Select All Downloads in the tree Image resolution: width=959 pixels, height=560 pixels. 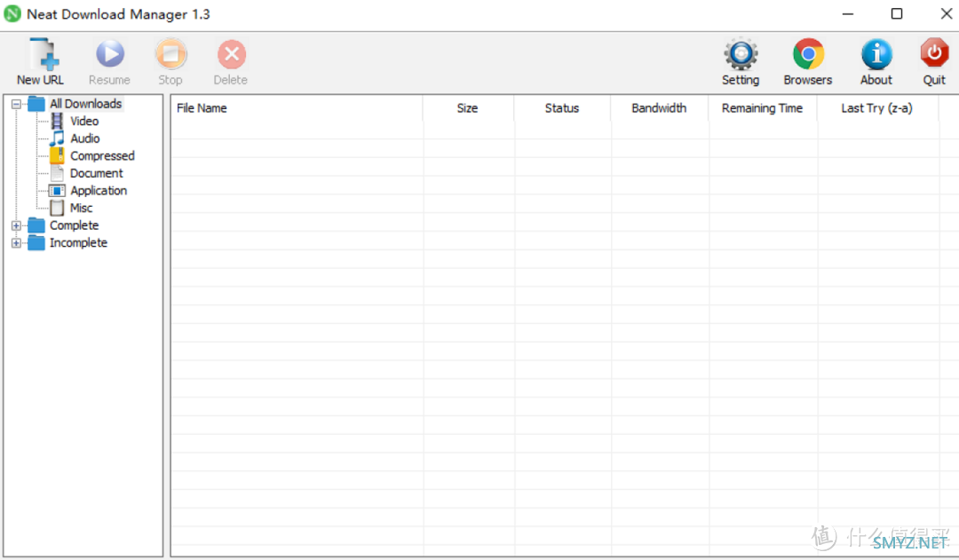click(85, 104)
